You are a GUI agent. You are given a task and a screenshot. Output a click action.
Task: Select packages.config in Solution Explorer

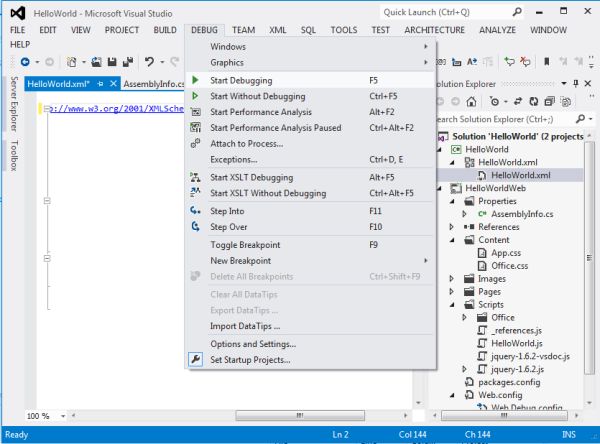click(509, 382)
